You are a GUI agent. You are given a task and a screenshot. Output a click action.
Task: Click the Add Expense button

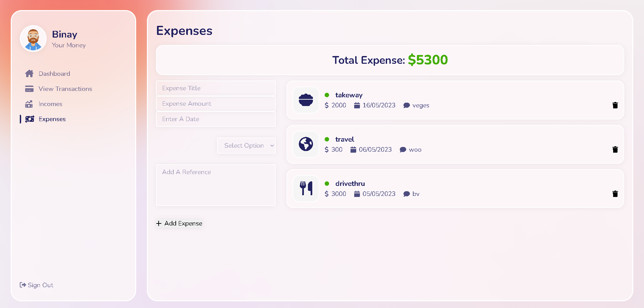179,223
